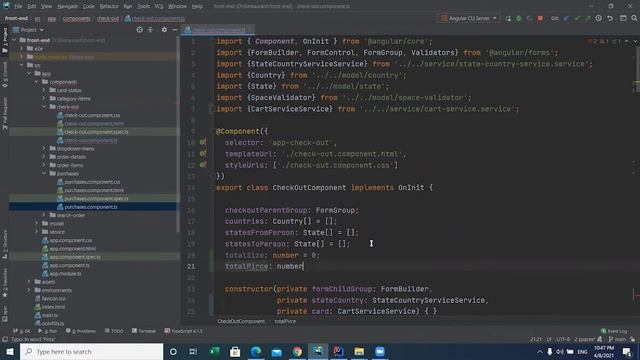Open Project panel gear settings
640x360 pixels.
coord(164,30)
